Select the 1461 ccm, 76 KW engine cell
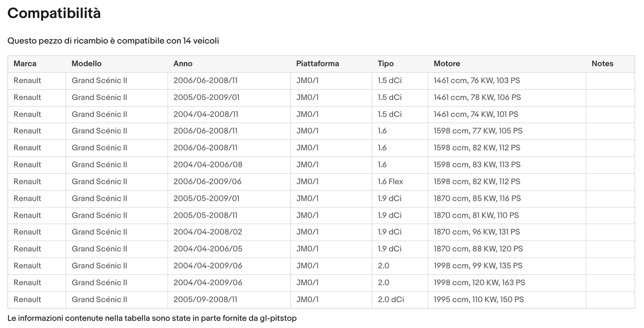 (x=476, y=81)
